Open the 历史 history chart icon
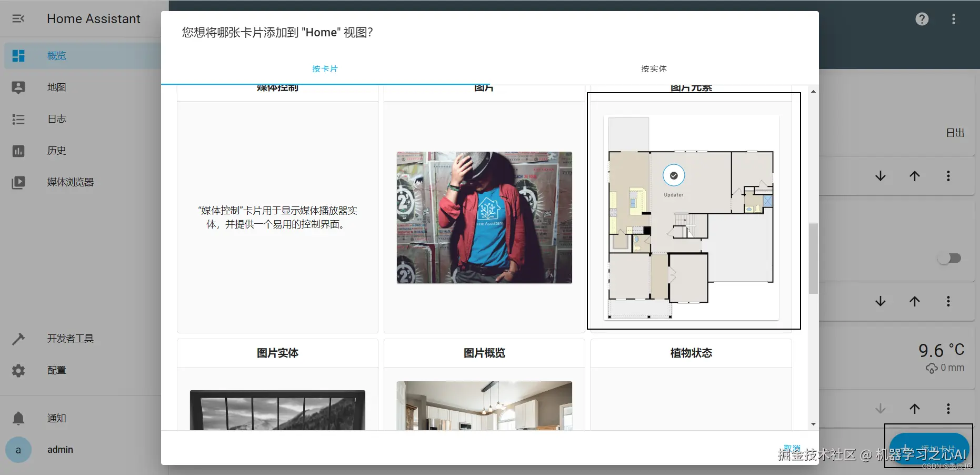Screen dimensions: 980x475 click(x=18, y=151)
